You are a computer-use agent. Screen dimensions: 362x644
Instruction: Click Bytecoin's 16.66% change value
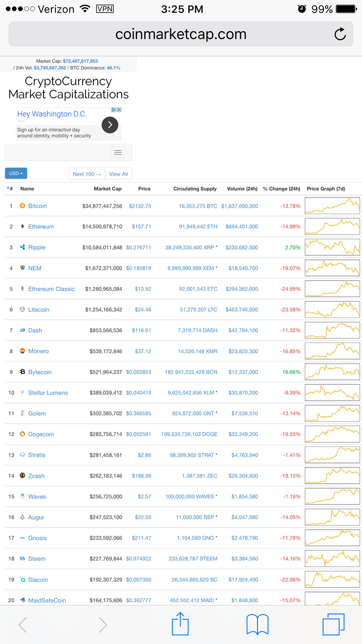coord(291,372)
